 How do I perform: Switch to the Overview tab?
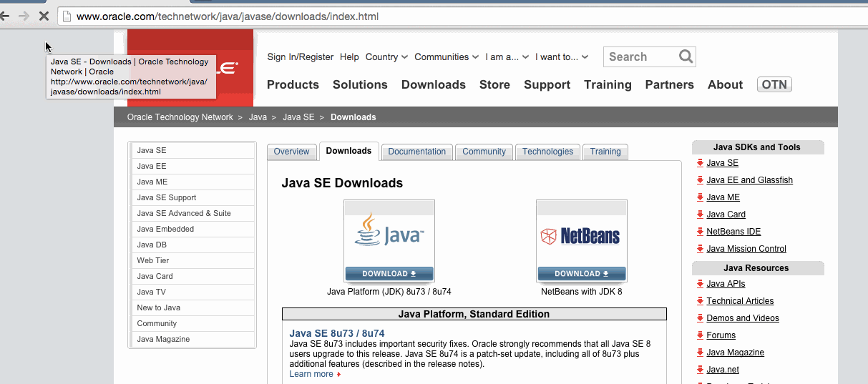[x=291, y=152]
